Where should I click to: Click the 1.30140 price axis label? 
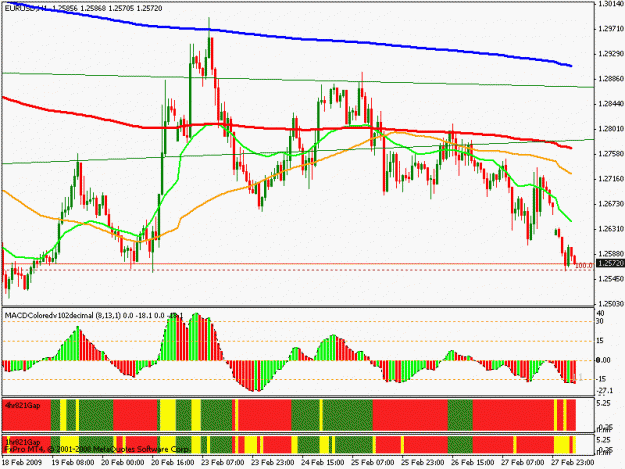[610, 4]
